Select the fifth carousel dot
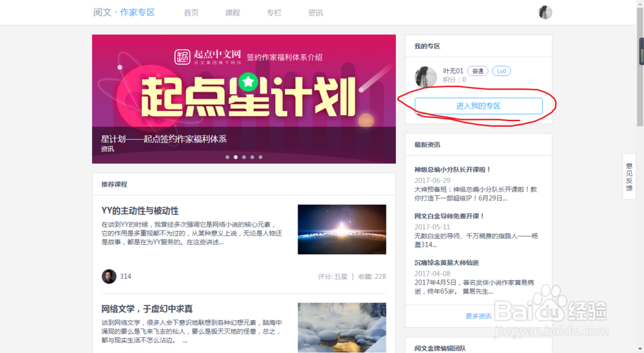 (260, 157)
